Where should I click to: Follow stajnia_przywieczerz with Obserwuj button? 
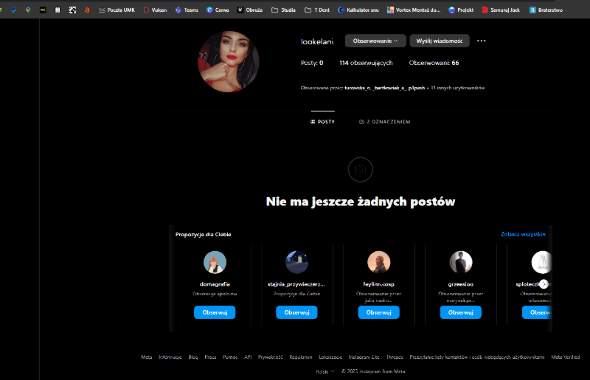point(297,312)
